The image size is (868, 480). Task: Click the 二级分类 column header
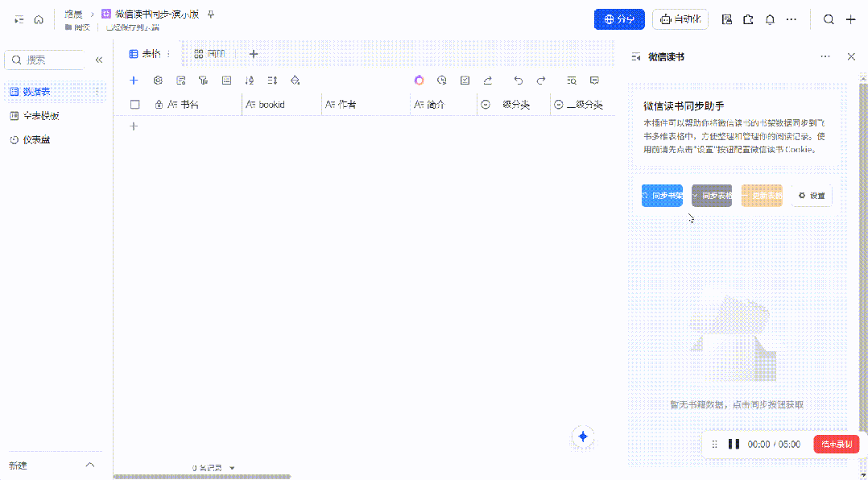point(583,104)
